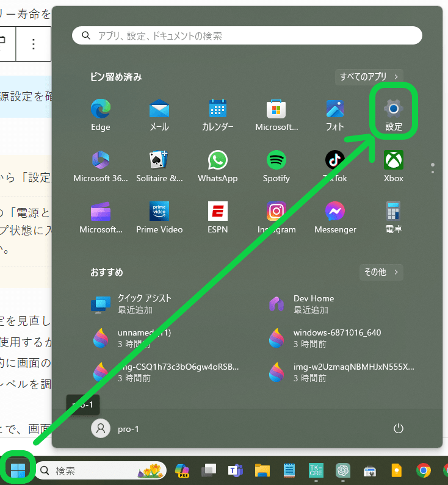Open the Messenger app
Image resolution: width=448 pixels, height=485 pixels.
click(x=334, y=218)
